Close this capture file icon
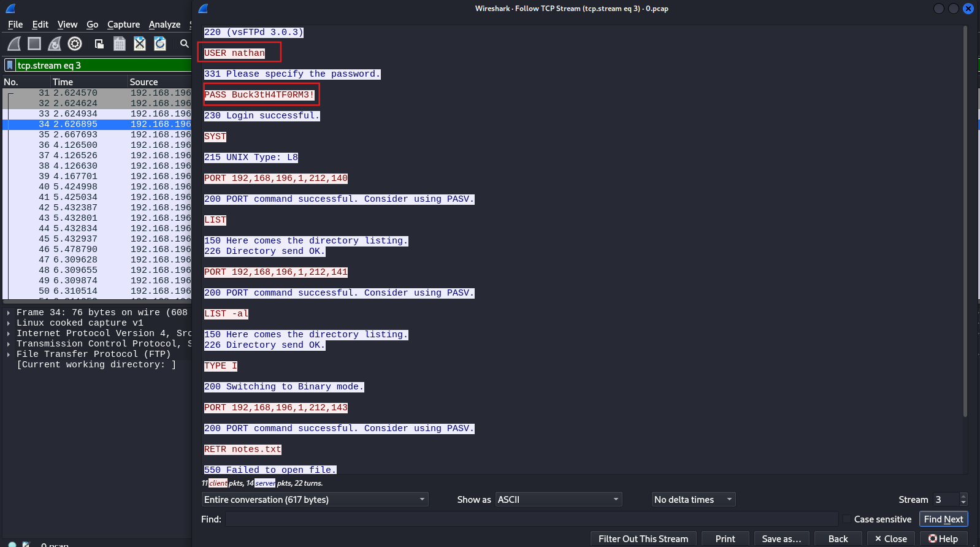The image size is (980, 547). click(x=140, y=44)
